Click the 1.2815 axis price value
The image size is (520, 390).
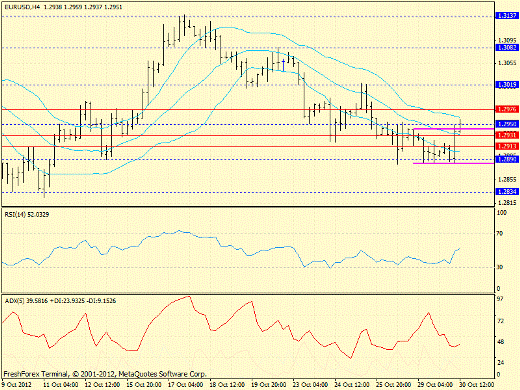507,202
